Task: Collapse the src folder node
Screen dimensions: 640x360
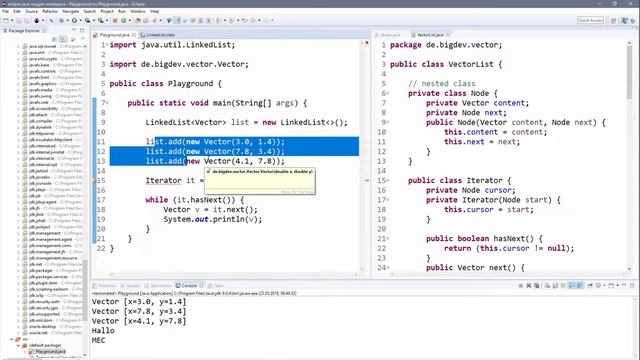Action: 12,339
